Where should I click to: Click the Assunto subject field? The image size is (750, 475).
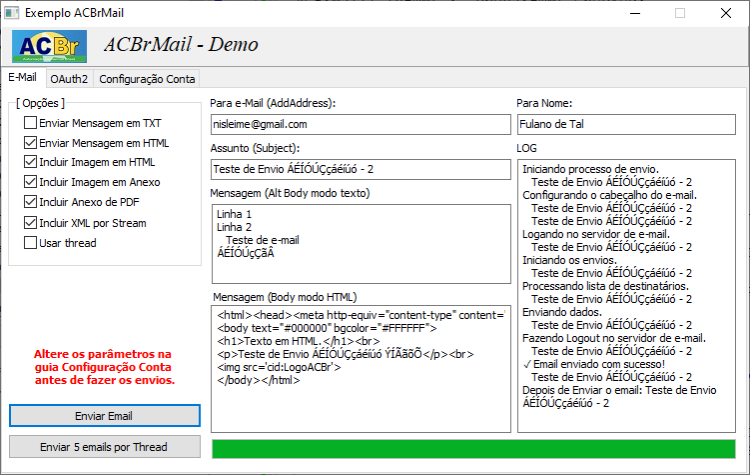[361, 169]
